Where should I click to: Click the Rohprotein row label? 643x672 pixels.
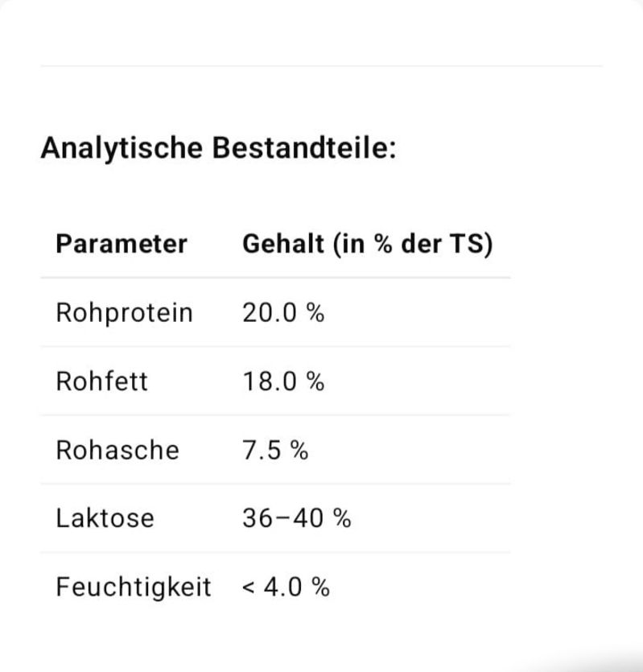click(124, 313)
